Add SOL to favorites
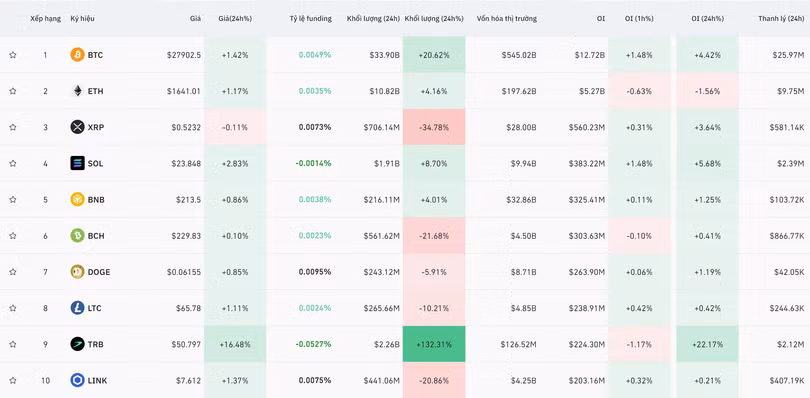The image size is (810, 398). click(x=13, y=163)
